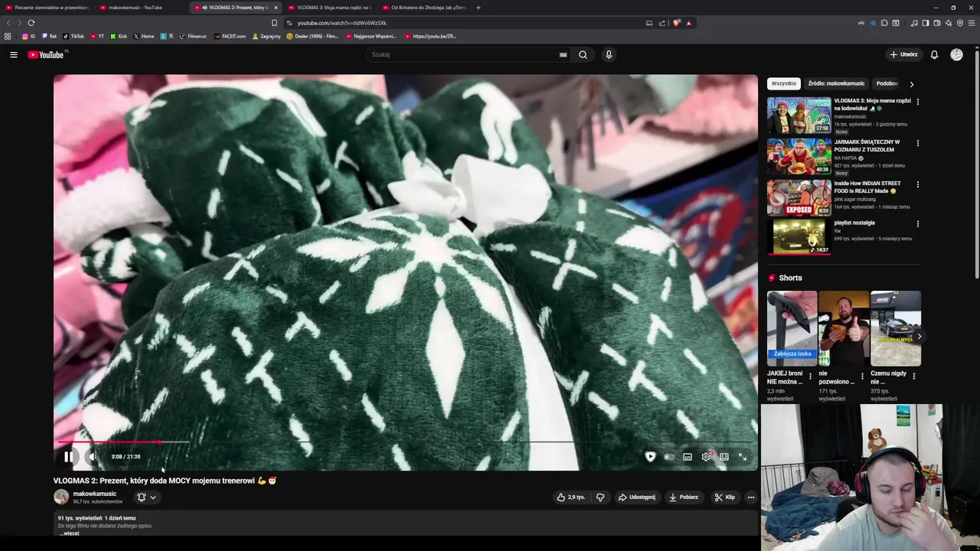Open the Kick bookmark

[x=119, y=36]
